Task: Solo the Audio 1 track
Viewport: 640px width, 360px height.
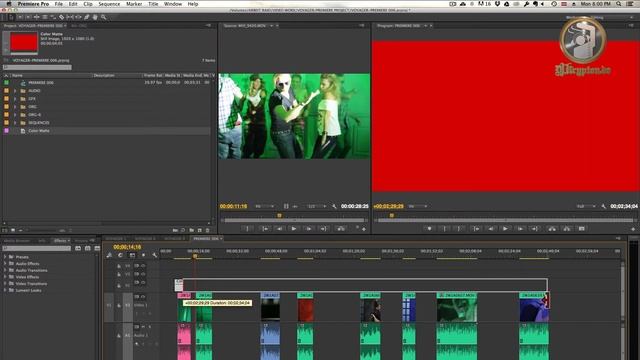Action: (x=149, y=327)
